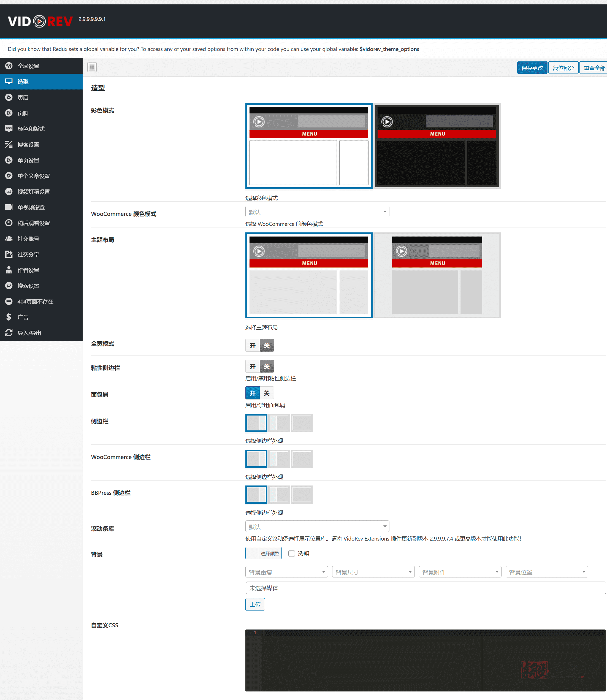Click the 全局设置 sidebar icon
607x700 pixels.
[x=9, y=66]
